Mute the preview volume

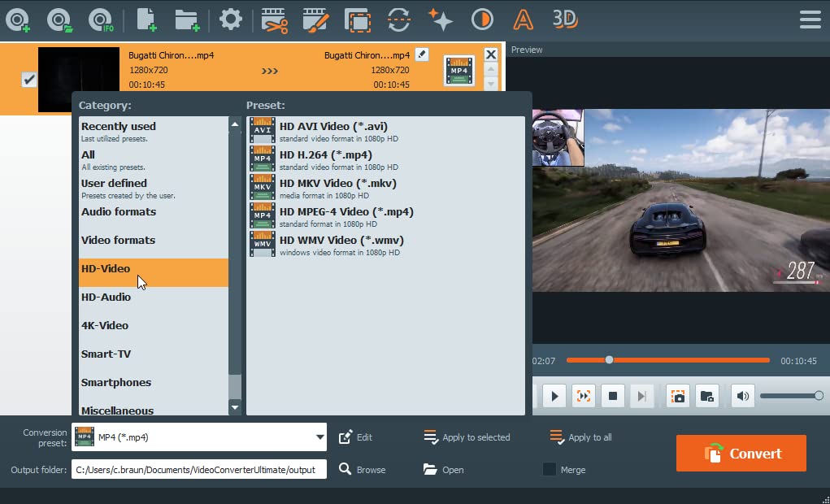(743, 396)
